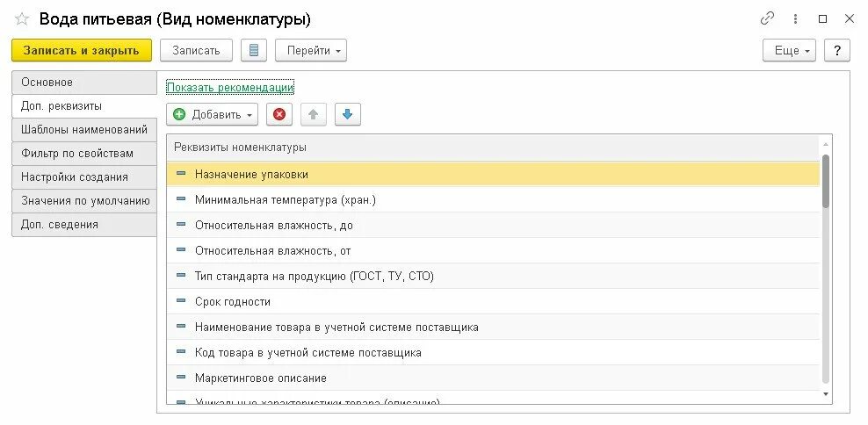Copy link using the chain icon
868x425 pixels.
(767, 18)
